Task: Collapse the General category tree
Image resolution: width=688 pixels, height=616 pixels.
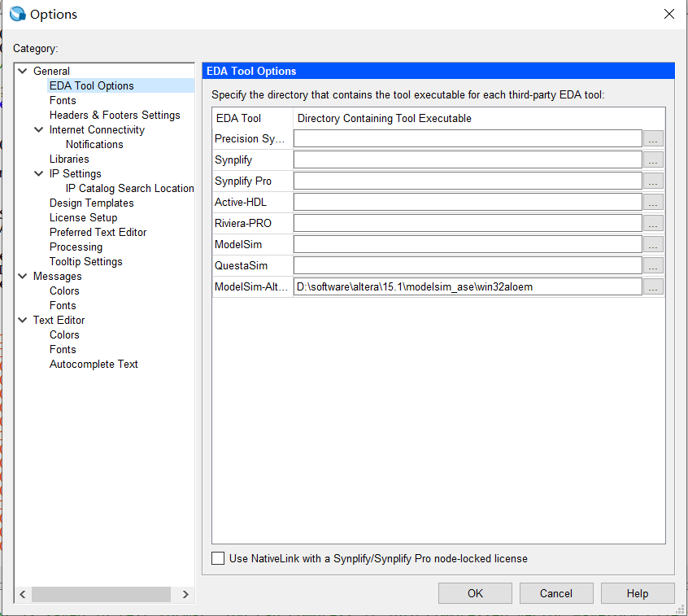Action: (23, 71)
